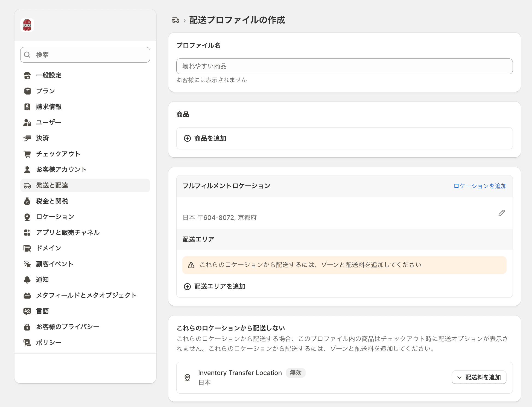Click the pencil icon to edit the Kyoto location
532x407 pixels.
[502, 213]
